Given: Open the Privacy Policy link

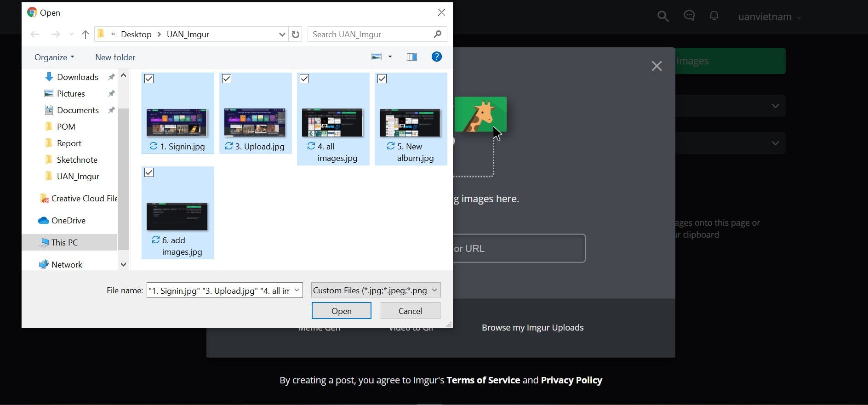Looking at the screenshot, I should coord(571,380).
